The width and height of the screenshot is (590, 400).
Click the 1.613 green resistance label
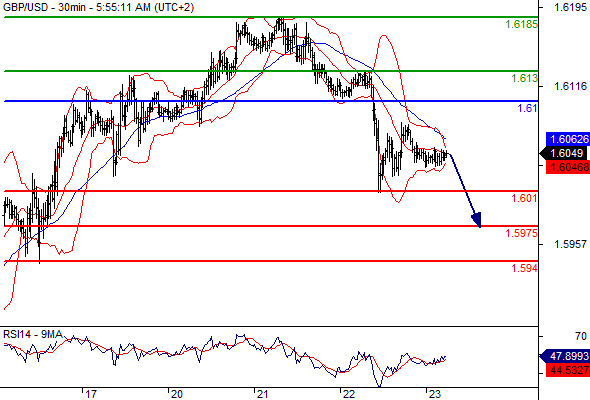coord(524,78)
